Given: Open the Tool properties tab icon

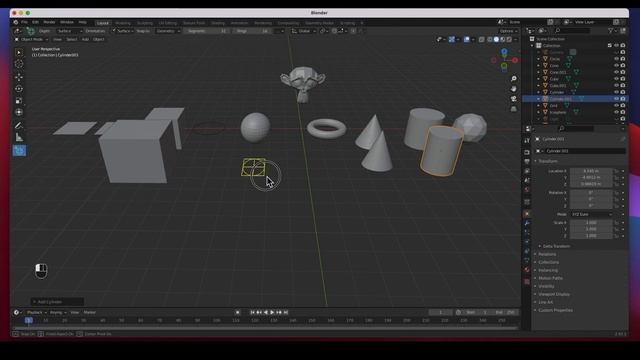Looking at the screenshot, I should coord(527,140).
